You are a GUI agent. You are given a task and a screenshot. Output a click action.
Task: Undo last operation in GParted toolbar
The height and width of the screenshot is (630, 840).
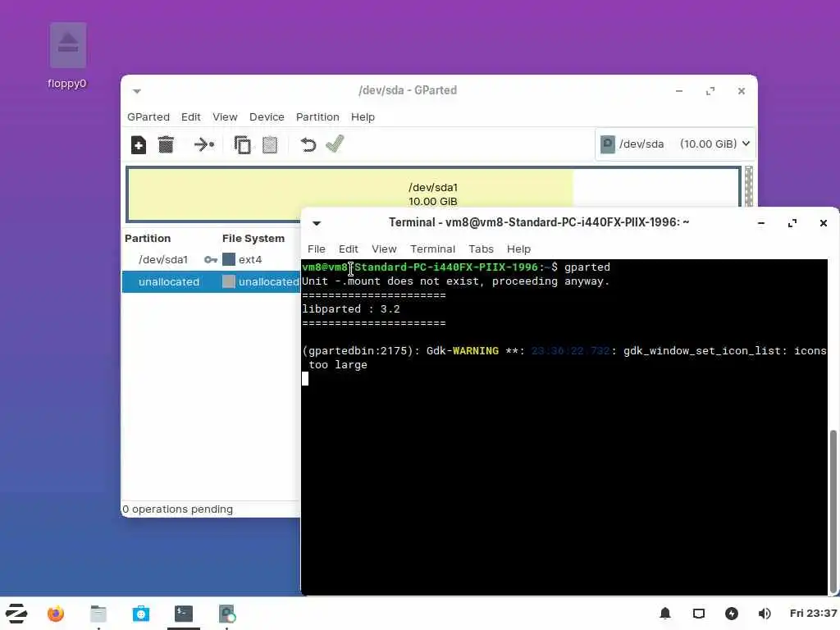point(308,144)
